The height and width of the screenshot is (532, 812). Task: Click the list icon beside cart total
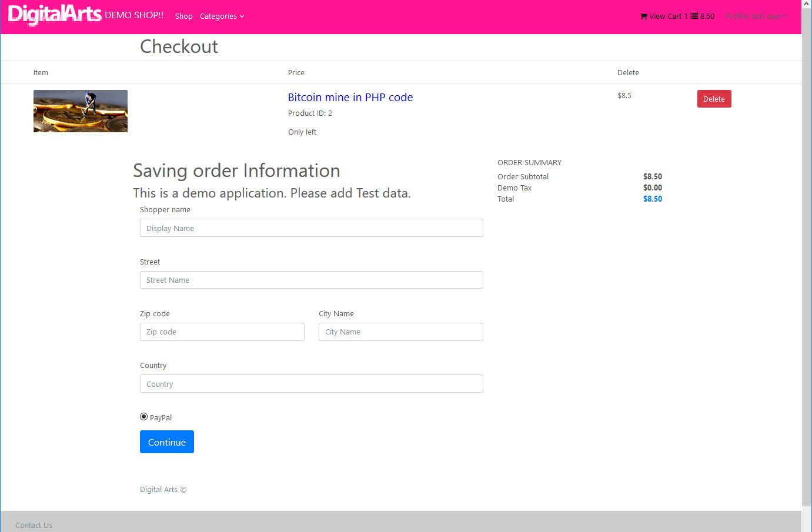[x=694, y=16]
